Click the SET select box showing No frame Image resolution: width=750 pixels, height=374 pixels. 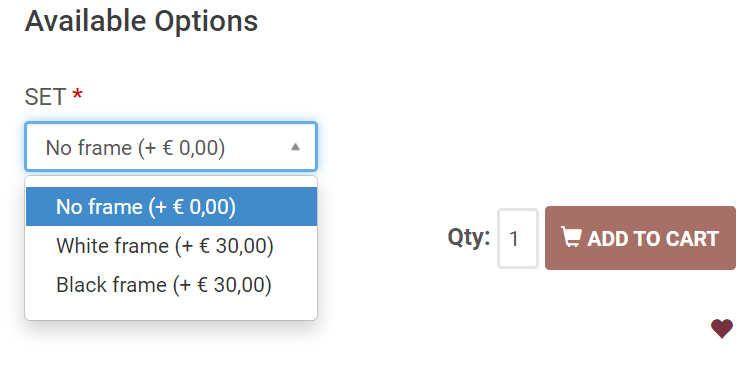(x=171, y=147)
